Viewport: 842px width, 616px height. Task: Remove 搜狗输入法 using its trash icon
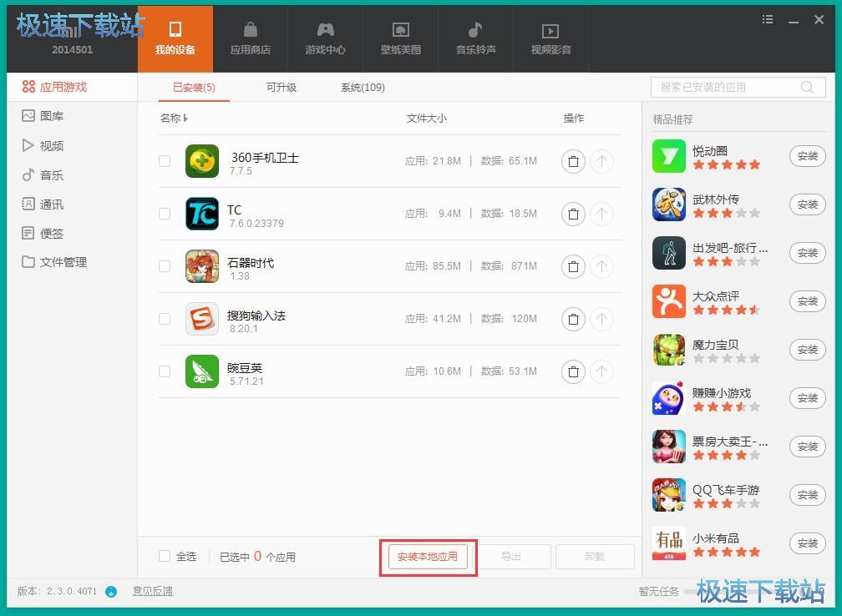click(573, 319)
